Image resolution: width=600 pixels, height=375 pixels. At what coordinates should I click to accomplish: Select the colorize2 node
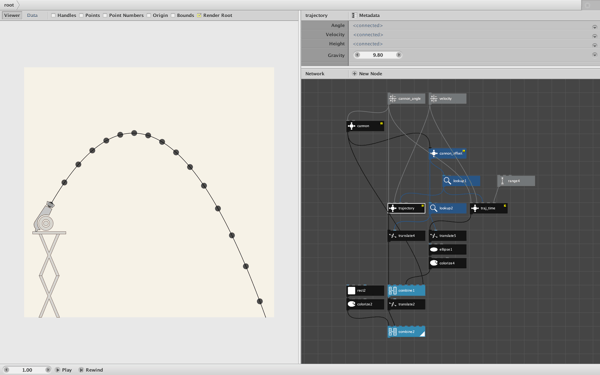[365, 304]
